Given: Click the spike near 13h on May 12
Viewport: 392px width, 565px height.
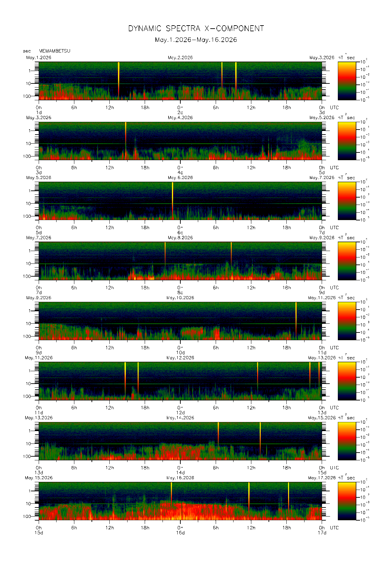Looking at the screenshot, I should coord(257,377).
